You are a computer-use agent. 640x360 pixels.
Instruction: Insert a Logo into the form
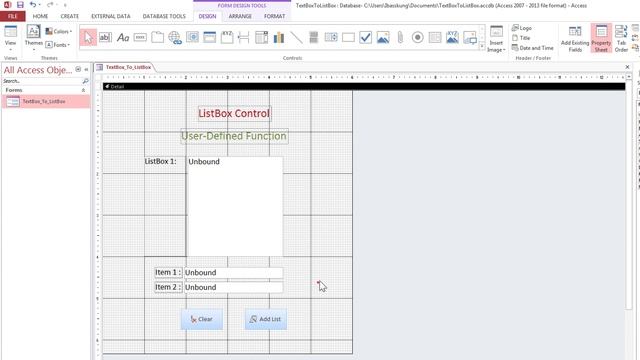(x=522, y=28)
